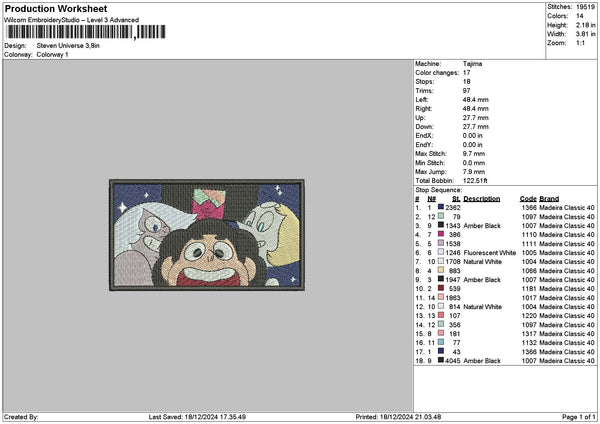
Task: Click 'Amber Black' description in stop 18
Action: click(482, 361)
